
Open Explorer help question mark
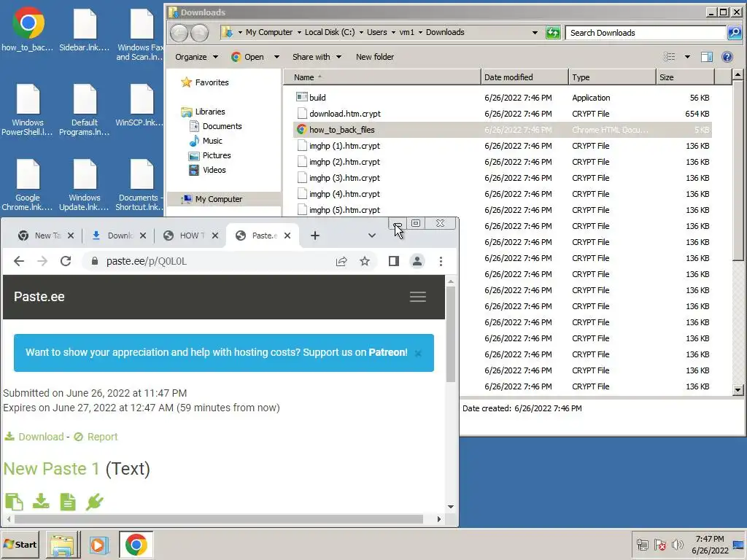[x=727, y=57]
